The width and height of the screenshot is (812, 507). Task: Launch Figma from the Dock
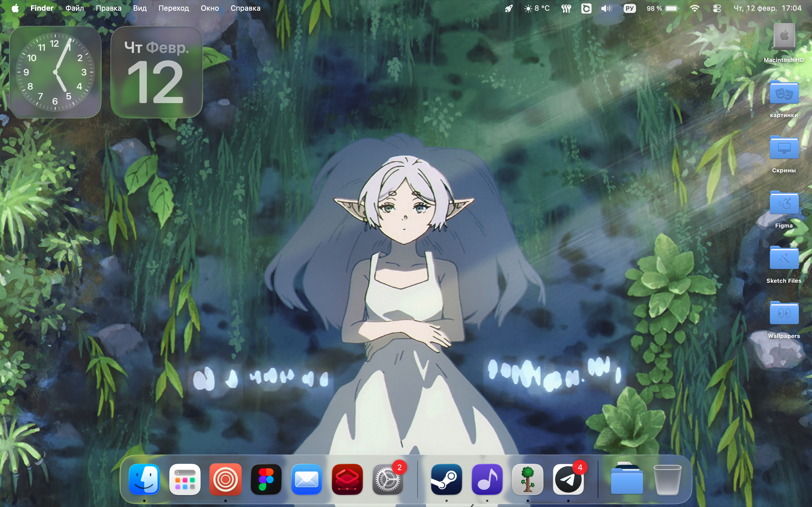pos(266,479)
